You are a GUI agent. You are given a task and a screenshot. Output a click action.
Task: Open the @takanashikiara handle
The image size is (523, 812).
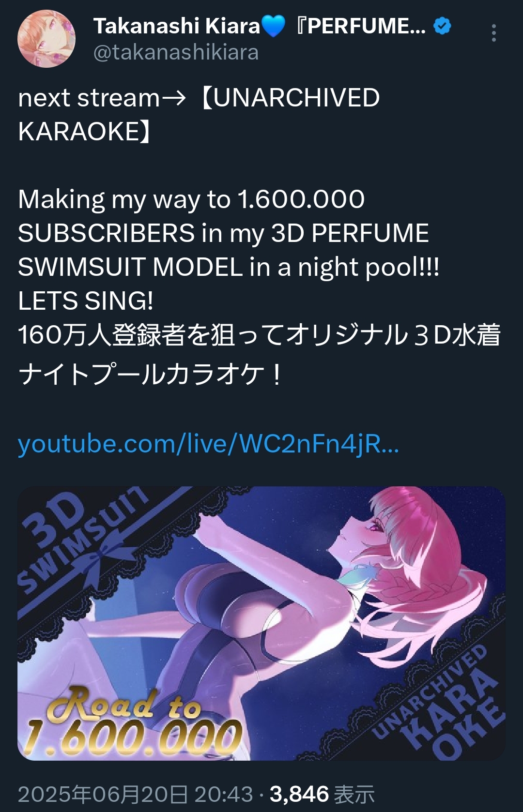pos(176,52)
